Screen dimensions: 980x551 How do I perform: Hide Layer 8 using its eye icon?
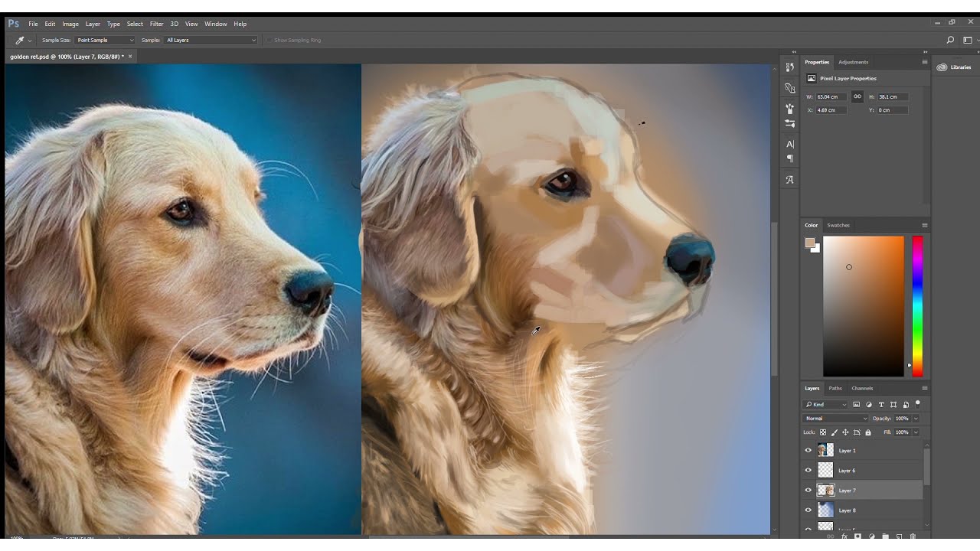click(808, 510)
